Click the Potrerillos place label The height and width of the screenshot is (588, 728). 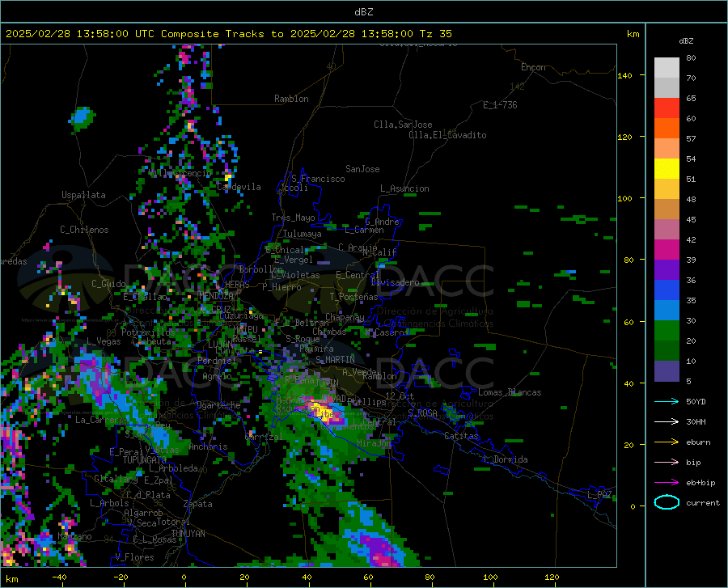[148, 332]
